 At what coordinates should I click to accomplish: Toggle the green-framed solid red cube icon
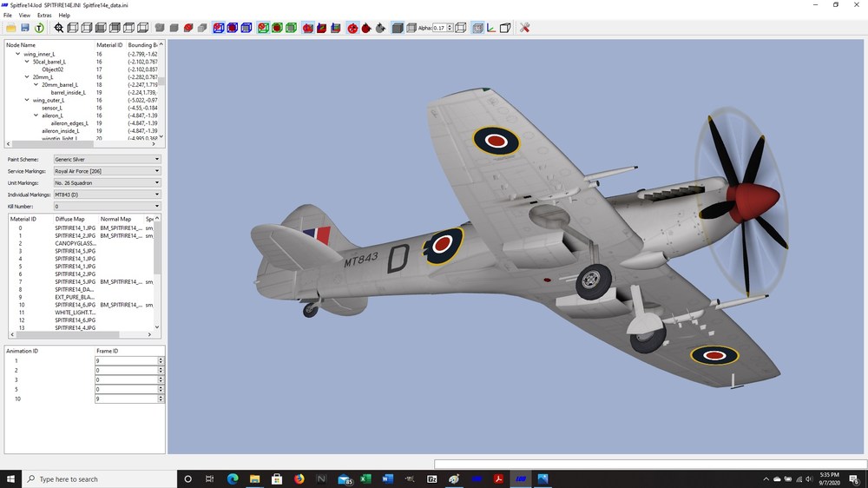pos(277,28)
